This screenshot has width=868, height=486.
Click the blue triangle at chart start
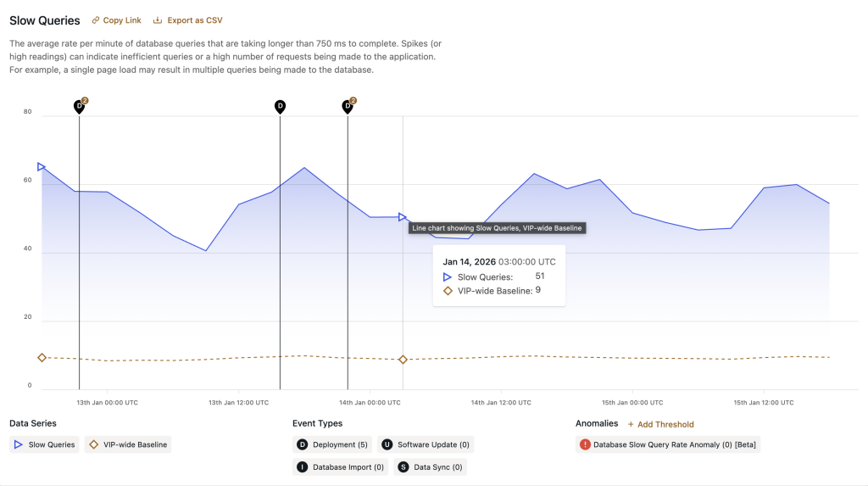click(x=42, y=167)
